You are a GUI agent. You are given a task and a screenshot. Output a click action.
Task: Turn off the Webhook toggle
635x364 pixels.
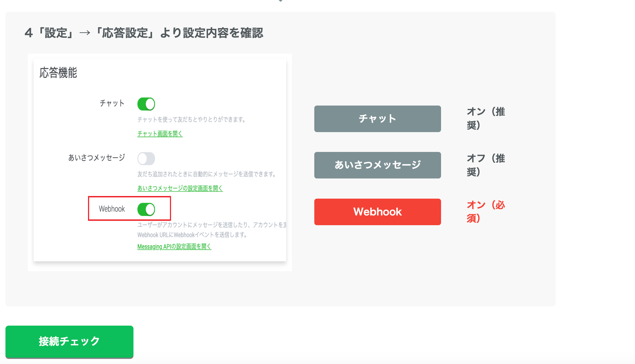[x=147, y=209]
